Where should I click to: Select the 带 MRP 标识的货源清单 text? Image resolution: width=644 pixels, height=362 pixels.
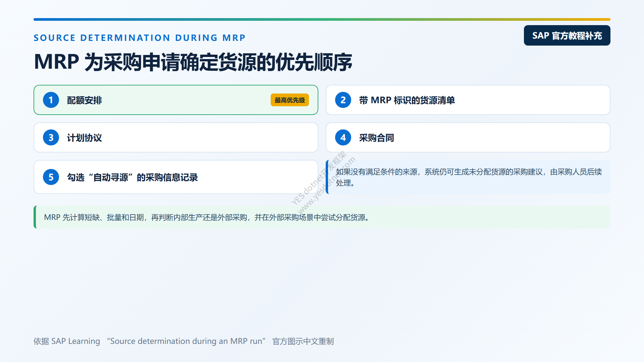tap(407, 100)
